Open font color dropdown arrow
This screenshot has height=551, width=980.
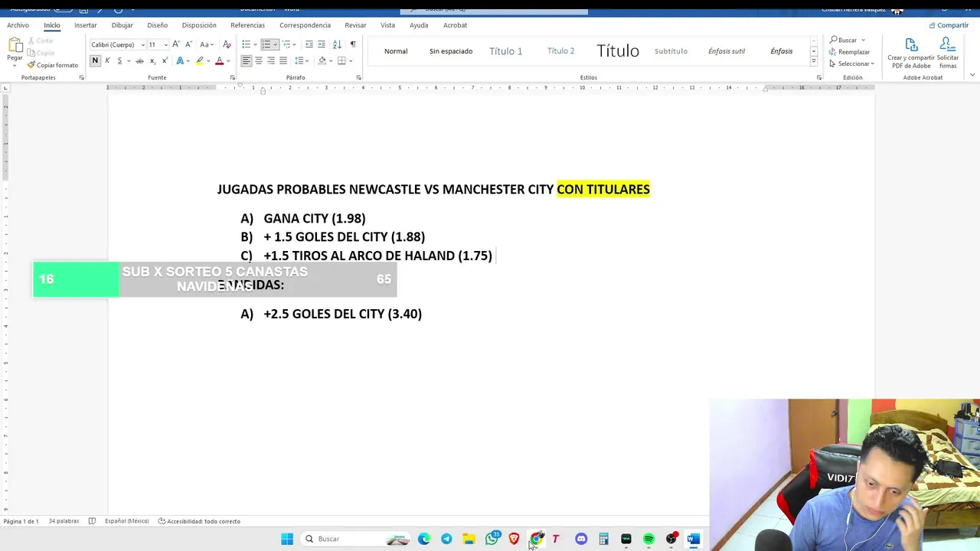[228, 60]
